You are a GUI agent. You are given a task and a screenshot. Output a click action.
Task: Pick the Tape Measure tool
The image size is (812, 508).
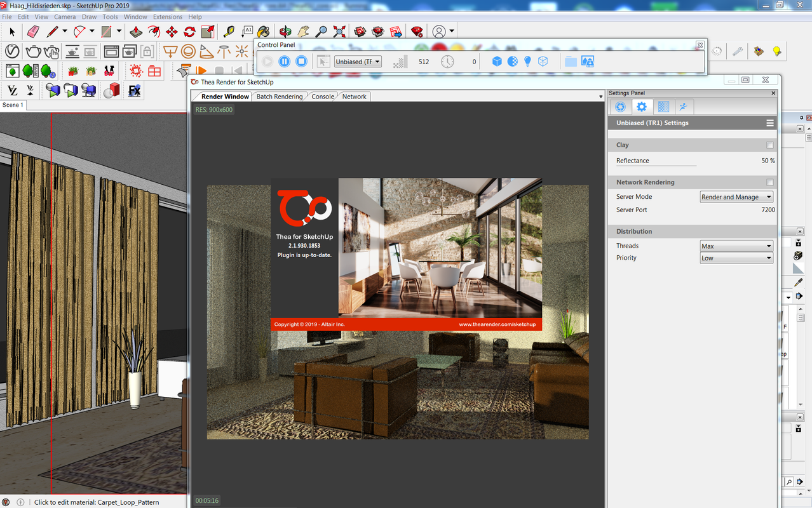pyautogui.click(x=229, y=31)
